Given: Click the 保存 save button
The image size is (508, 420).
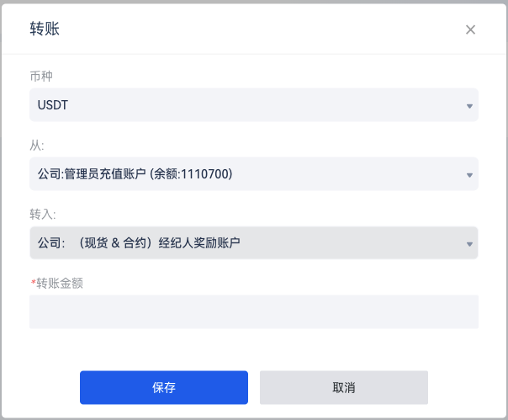Looking at the screenshot, I should 164,387.
